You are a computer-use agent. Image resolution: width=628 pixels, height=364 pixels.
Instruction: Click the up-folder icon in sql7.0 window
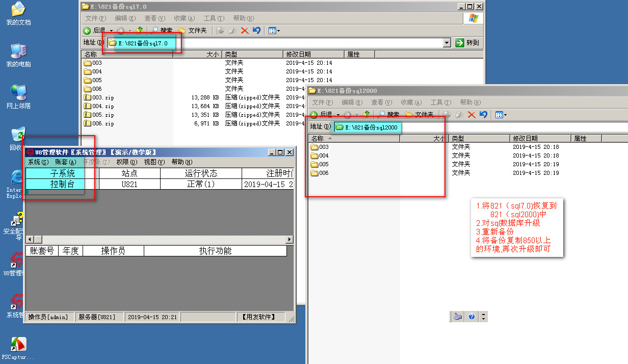tap(139, 31)
